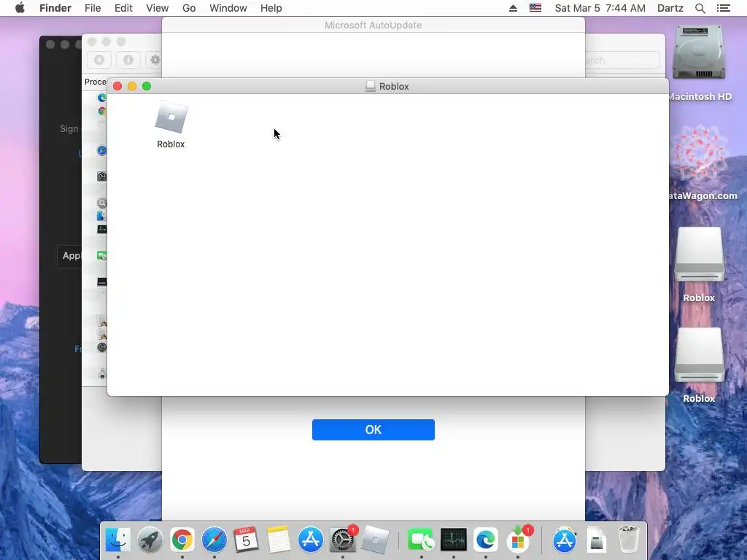
Task: Select the lower Roblox volume on desktop
Action: click(x=699, y=355)
